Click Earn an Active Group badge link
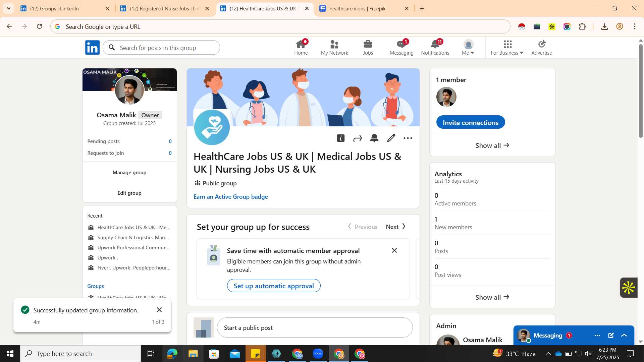Viewport: 644px width, 362px height. (231, 197)
